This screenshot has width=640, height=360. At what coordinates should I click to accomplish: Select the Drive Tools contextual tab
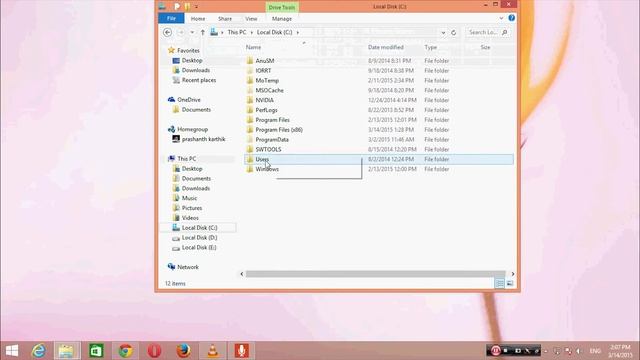282,7
